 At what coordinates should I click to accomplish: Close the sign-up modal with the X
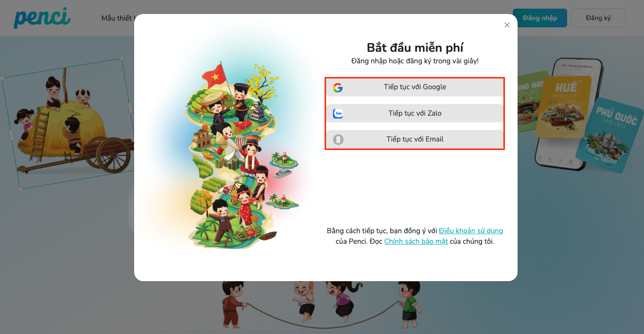[x=507, y=25]
